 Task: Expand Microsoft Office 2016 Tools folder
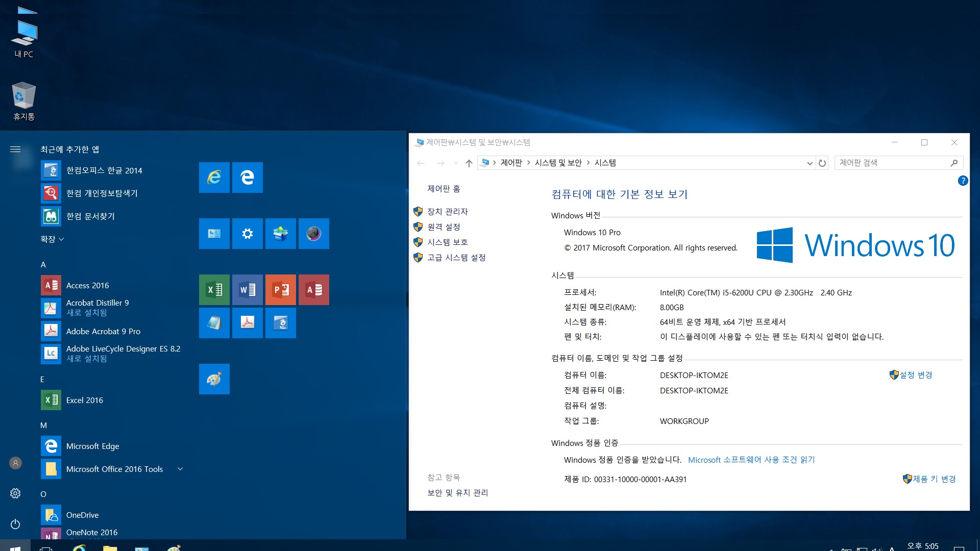point(112,469)
